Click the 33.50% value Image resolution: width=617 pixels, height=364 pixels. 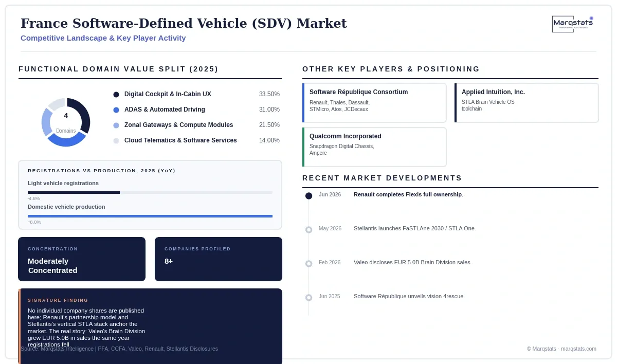pos(269,95)
